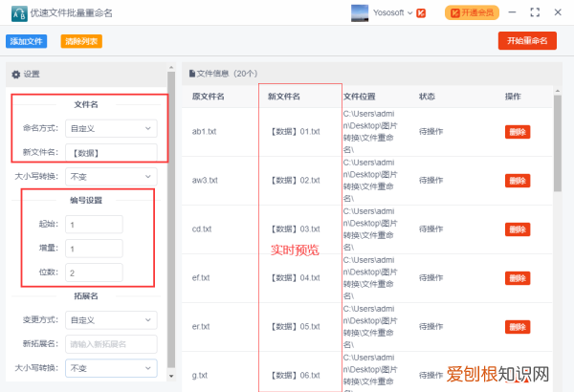The height and width of the screenshot is (392, 574).
Task: Click new name 【数据】01.txt
Action: point(295,132)
